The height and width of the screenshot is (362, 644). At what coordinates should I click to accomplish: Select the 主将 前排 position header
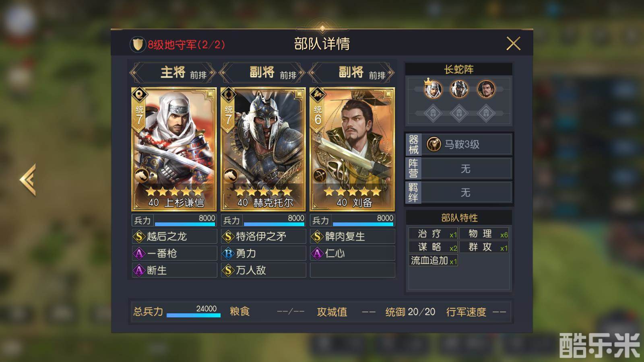(x=173, y=73)
